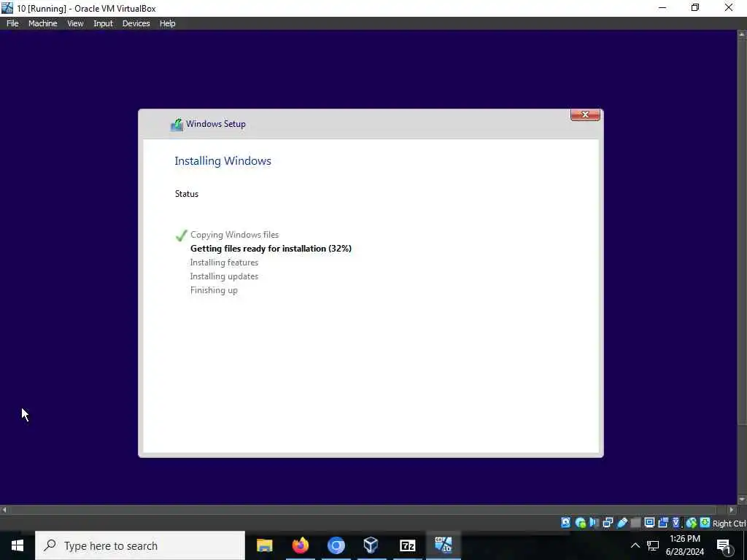Click the VirtualBox window icon in title bar
Image resolution: width=747 pixels, height=560 pixels.
point(7,7)
